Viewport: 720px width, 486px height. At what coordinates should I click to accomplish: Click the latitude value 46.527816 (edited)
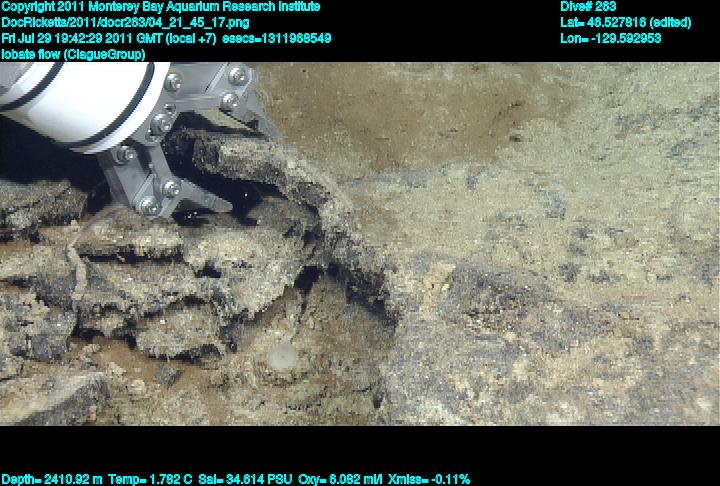point(639,23)
